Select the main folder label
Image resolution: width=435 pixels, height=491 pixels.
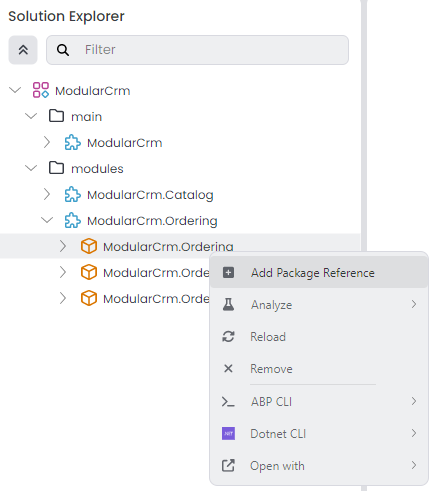click(86, 117)
